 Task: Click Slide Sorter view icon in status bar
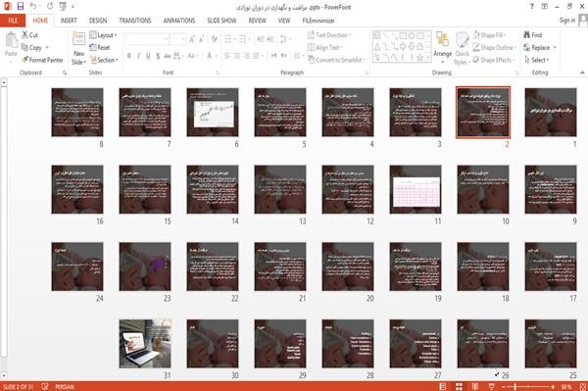coord(459,386)
